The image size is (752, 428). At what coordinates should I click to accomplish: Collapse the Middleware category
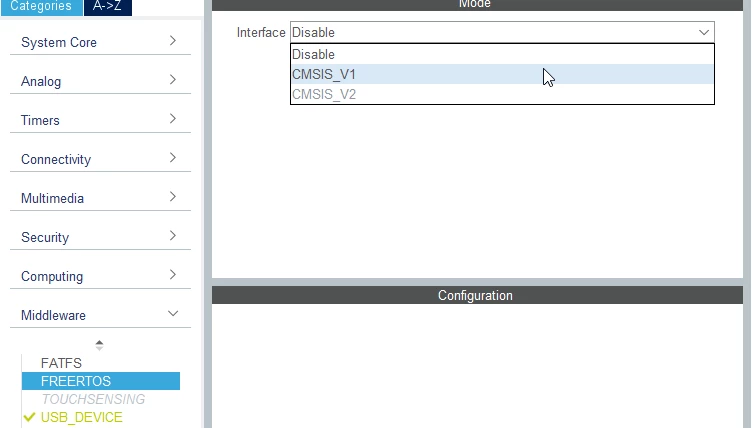coord(100,315)
